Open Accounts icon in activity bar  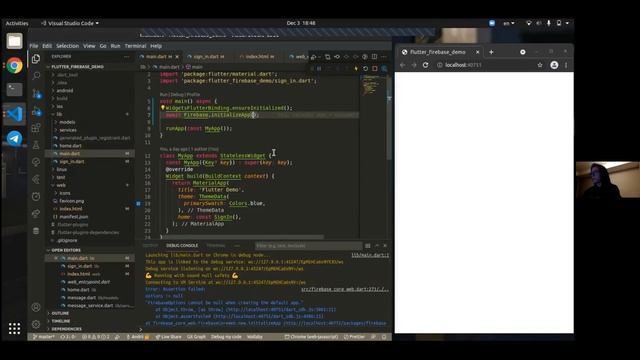pyautogui.click(x=36, y=307)
